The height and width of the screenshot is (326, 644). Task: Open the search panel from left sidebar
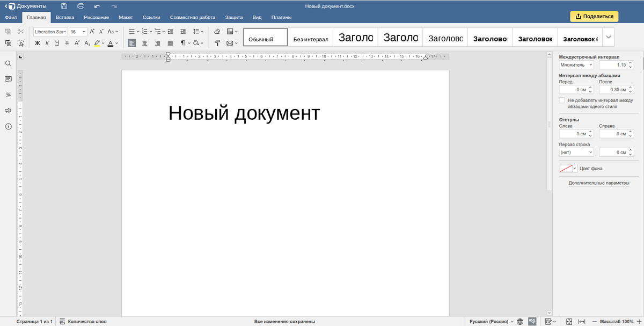8,63
